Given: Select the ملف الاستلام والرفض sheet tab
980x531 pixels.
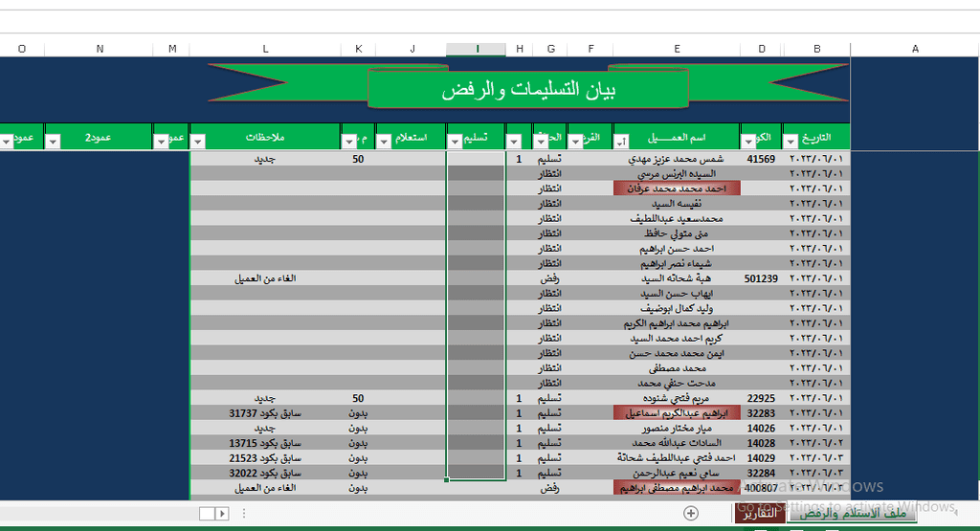Looking at the screenshot, I should click(x=853, y=514).
